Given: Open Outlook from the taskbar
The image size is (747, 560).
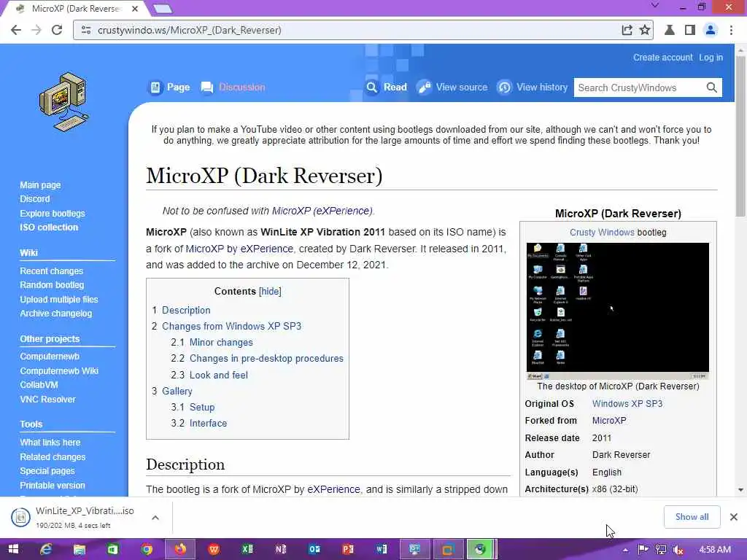Looking at the screenshot, I should tap(314, 550).
